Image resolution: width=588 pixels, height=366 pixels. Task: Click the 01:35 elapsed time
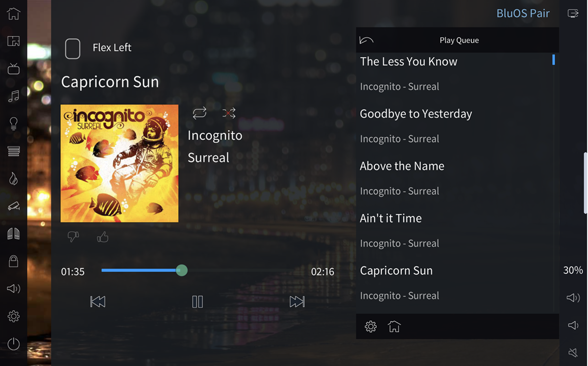point(73,271)
